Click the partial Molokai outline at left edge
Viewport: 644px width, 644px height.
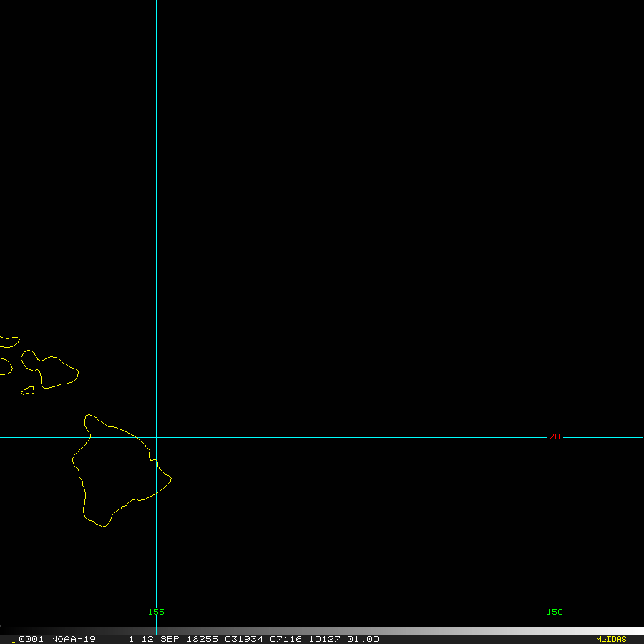9,341
